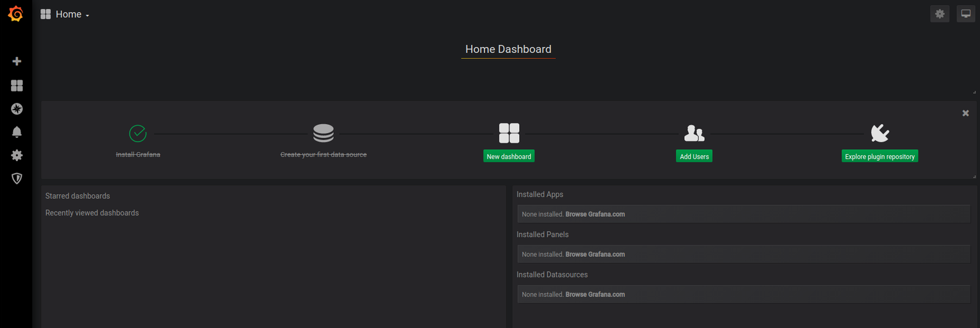Open the Configuration gear in sidebar
Image resolution: width=980 pixels, height=328 pixels.
point(17,155)
